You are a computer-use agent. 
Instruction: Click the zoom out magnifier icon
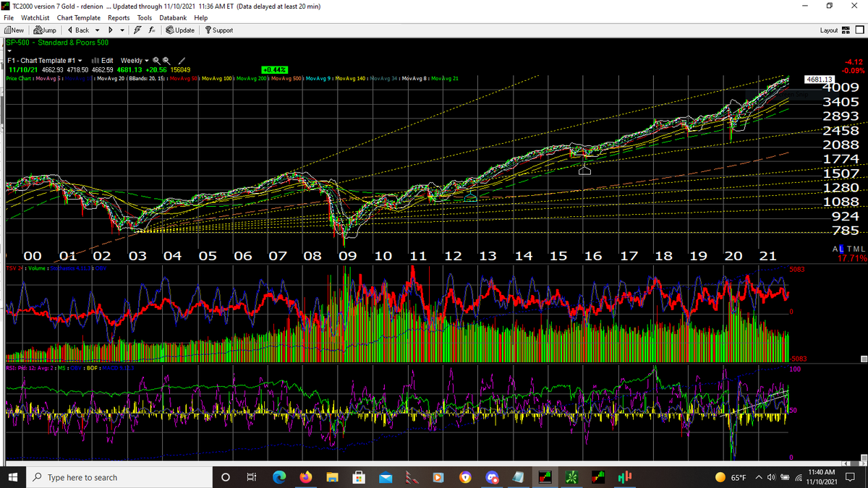166,60
